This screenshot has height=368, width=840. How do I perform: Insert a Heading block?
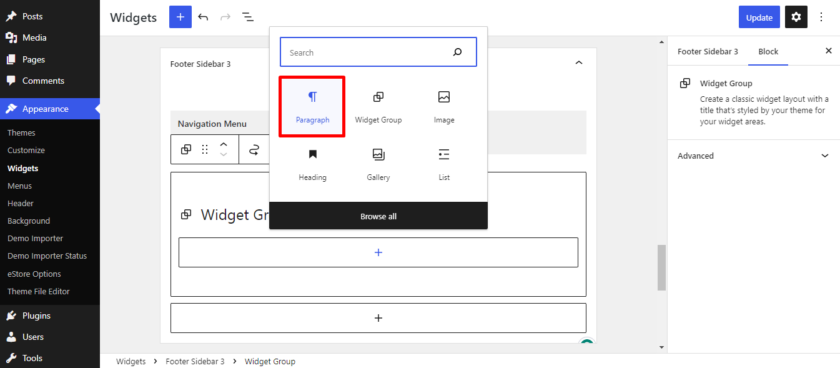[312, 164]
